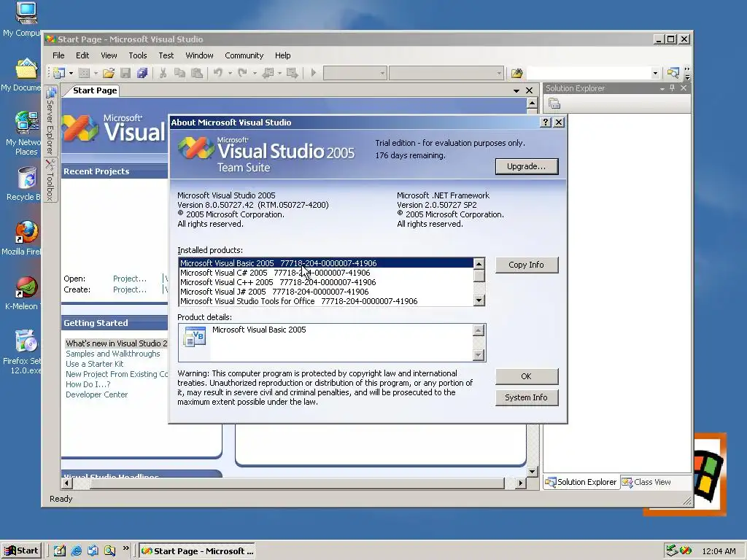Click the Navigate Forward toolbar icon
Viewport: 747px width, 560px height.
(293, 73)
